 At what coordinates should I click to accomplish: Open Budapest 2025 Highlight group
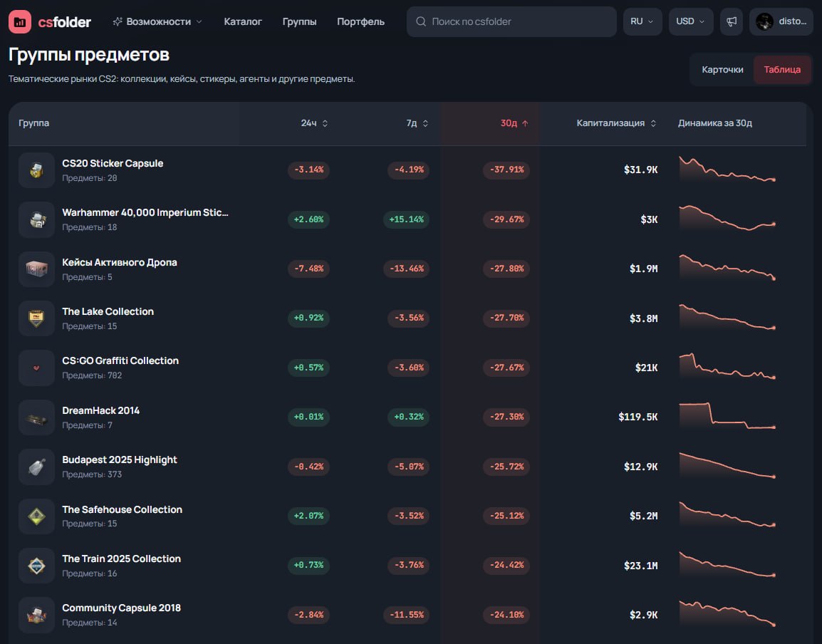tap(120, 460)
